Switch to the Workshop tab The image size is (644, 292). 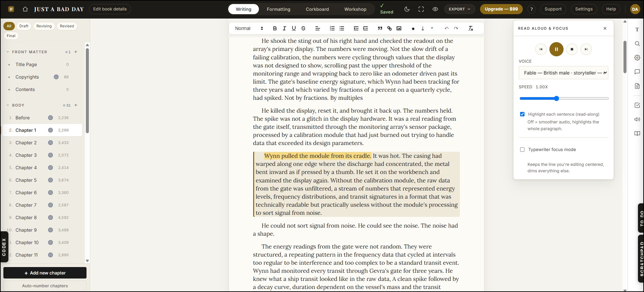(x=355, y=9)
